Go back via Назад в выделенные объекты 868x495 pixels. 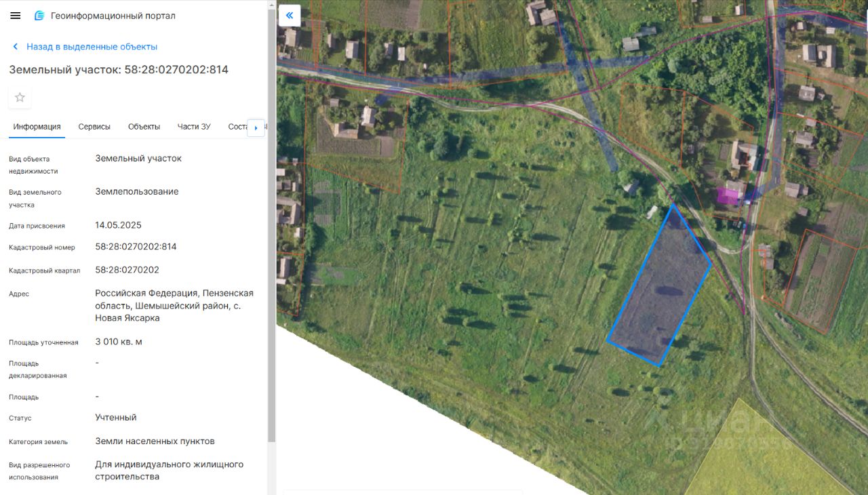[x=85, y=47]
